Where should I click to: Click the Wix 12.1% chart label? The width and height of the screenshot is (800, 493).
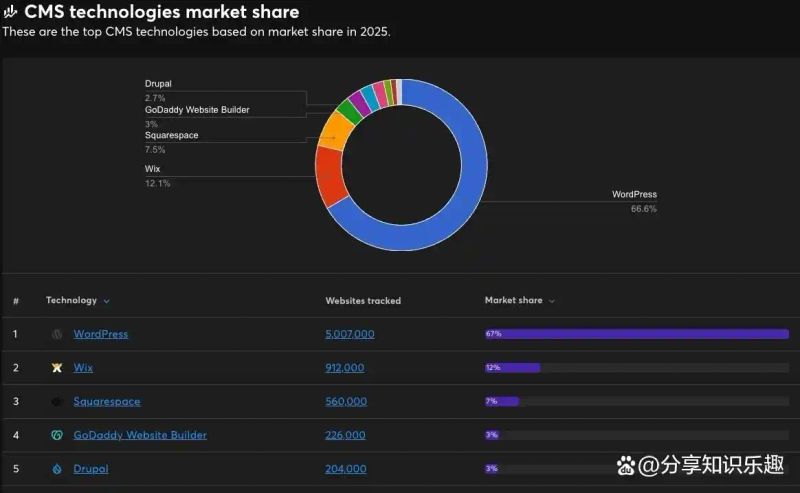pyautogui.click(x=158, y=176)
